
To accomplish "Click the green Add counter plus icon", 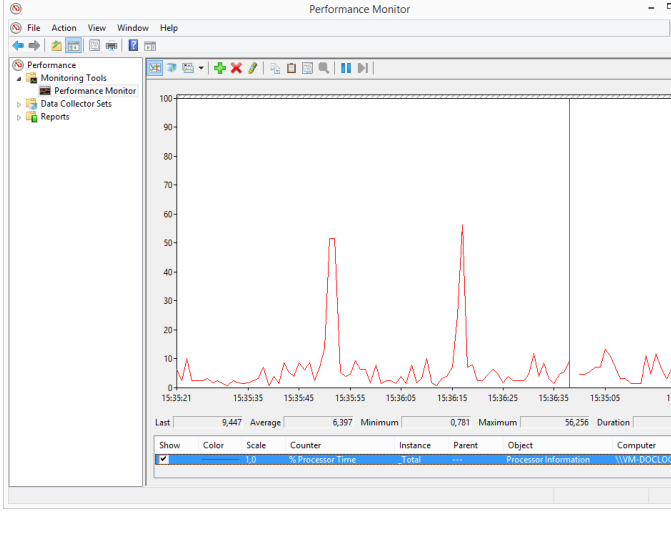I will 220,68.
